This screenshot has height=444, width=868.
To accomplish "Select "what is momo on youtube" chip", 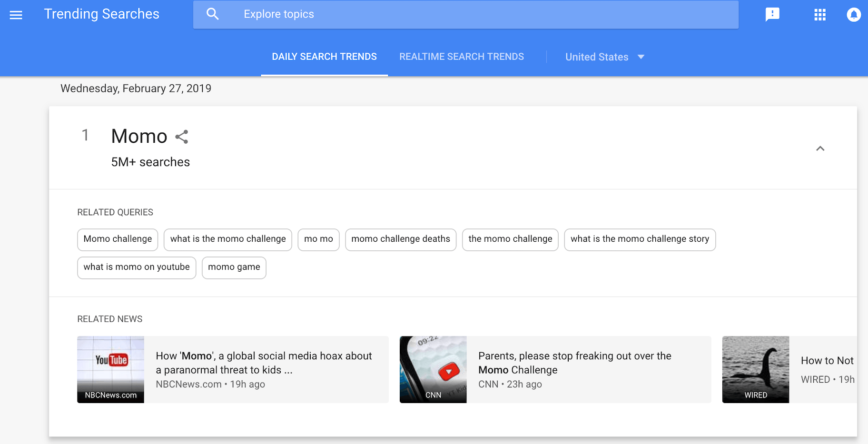I will pos(137,267).
